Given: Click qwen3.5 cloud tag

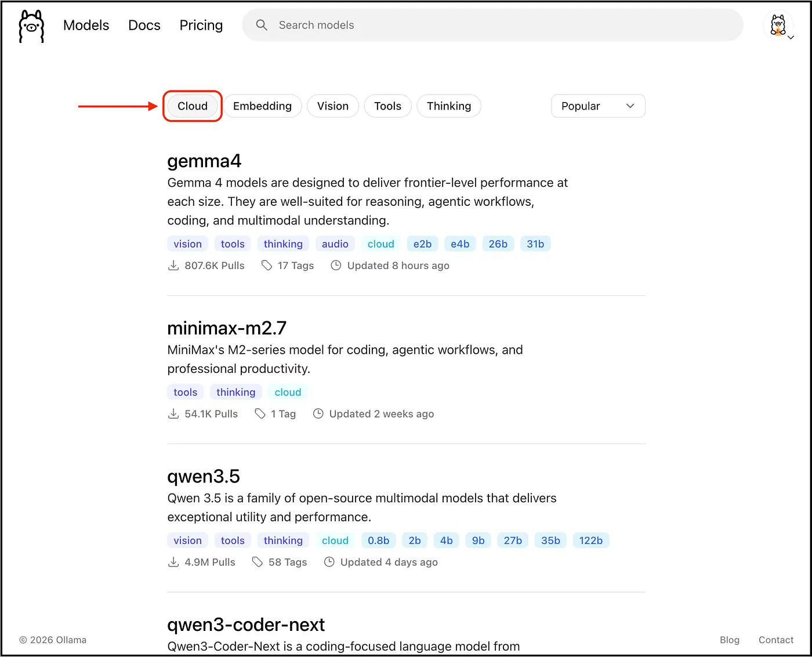Looking at the screenshot, I should (335, 540).
